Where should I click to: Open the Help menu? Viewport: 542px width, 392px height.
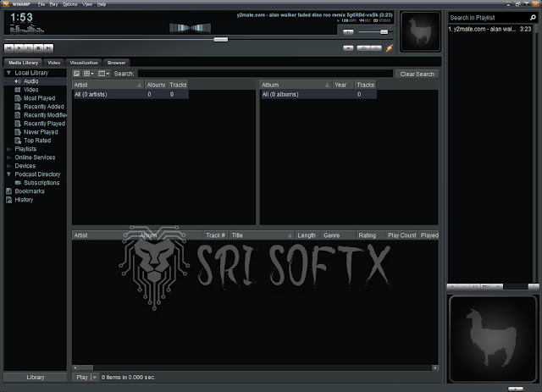(102, 4)
